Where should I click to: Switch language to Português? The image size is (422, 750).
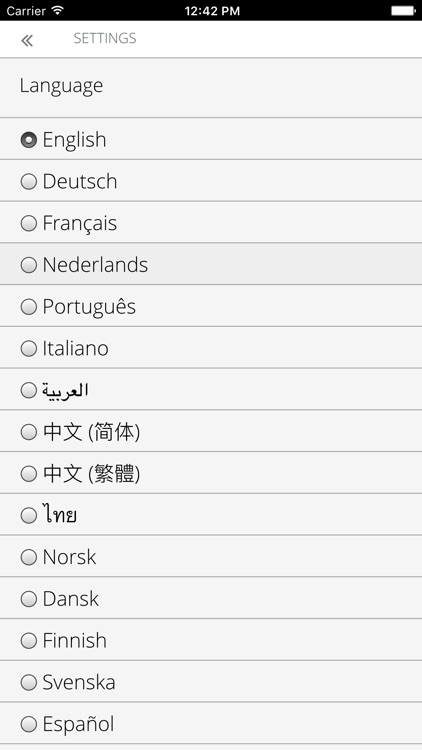[211, 306]
